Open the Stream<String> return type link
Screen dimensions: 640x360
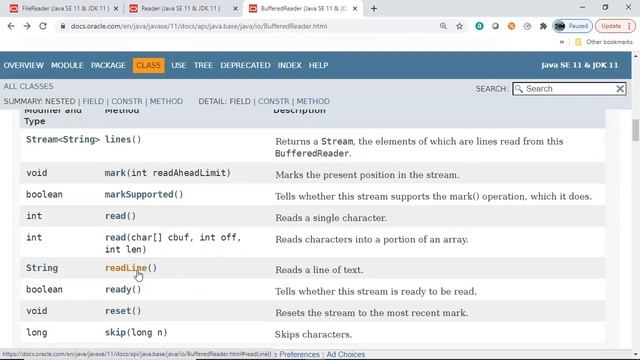tap(63, 140)
